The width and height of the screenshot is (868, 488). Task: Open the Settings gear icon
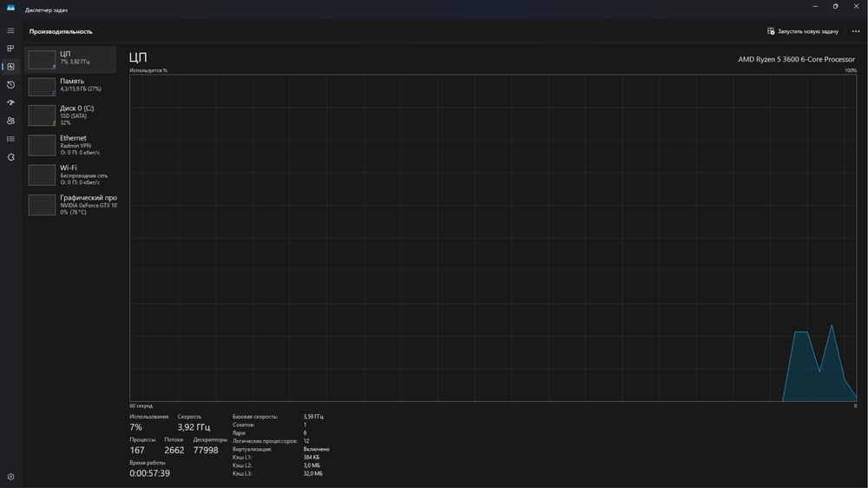(x=10, y=477)
